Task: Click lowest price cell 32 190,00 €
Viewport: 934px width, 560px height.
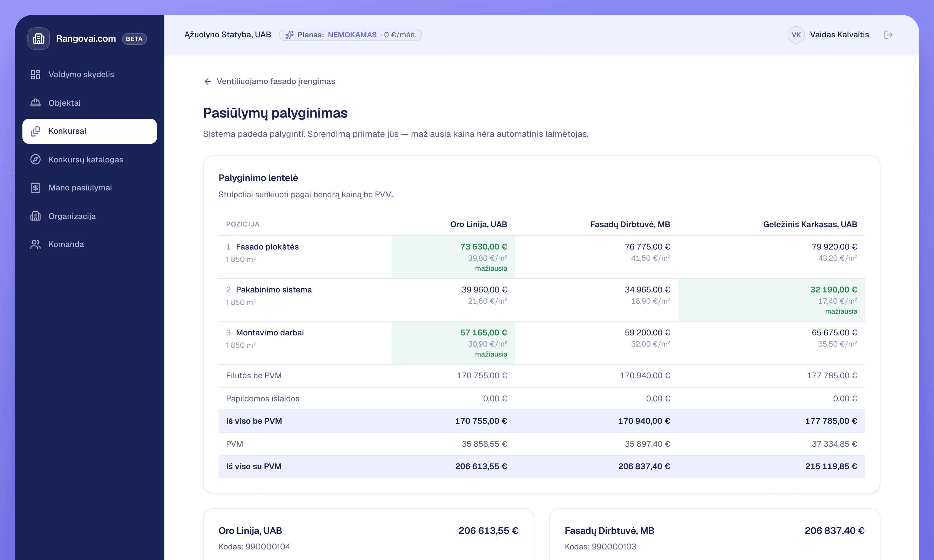Action: point(771,300)
